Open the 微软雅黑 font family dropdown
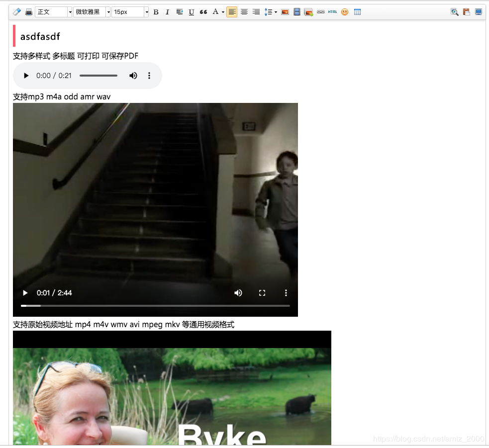489x448 pixels. 92,12
